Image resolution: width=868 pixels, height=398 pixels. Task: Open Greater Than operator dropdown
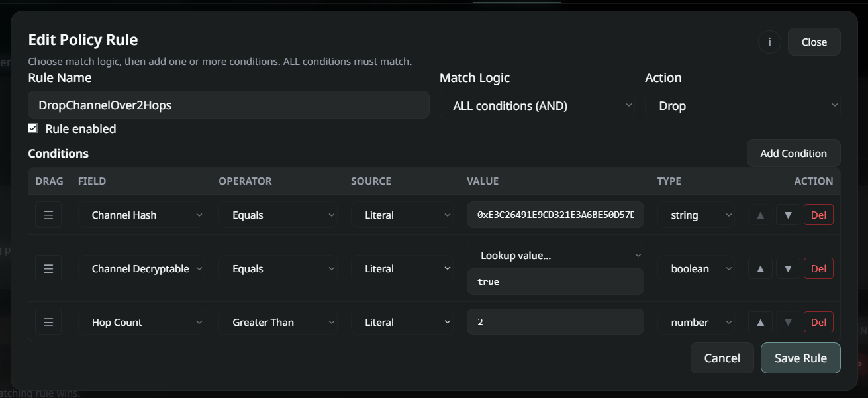277,322
